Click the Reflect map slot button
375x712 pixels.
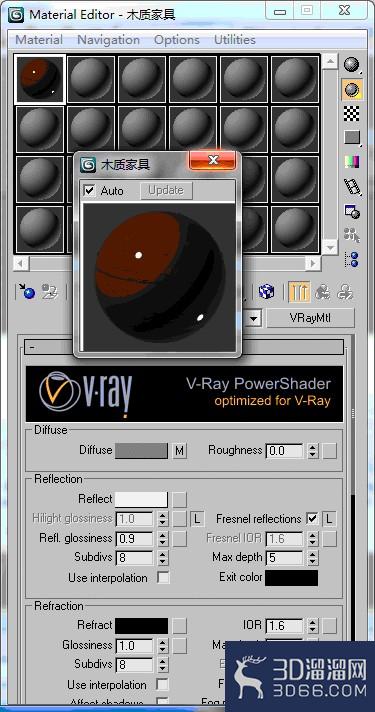[x=180, y=499]
